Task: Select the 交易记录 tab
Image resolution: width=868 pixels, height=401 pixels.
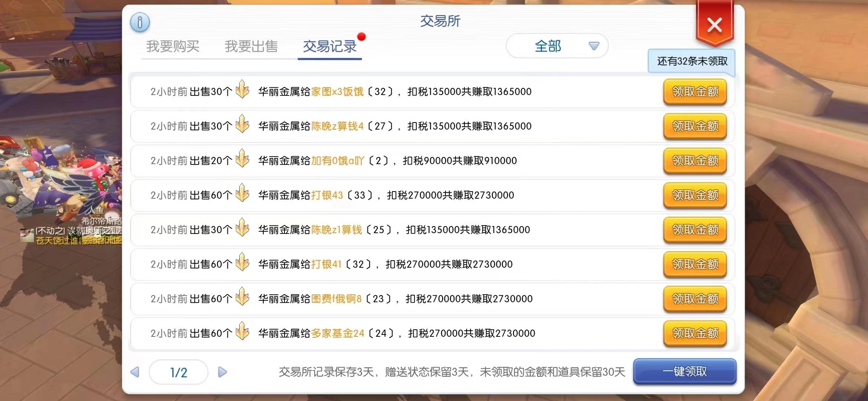Action: point(330,46)
